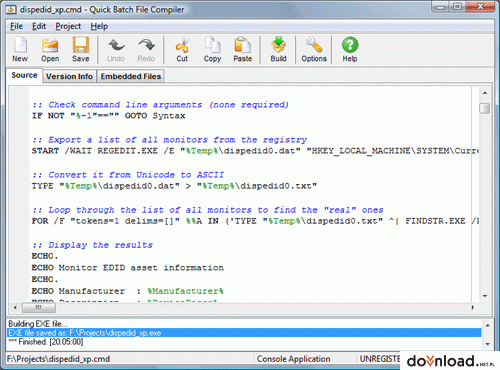Click the Copy toolbar icon
Viewport: 500px width, 370px height.
[213, 45]
